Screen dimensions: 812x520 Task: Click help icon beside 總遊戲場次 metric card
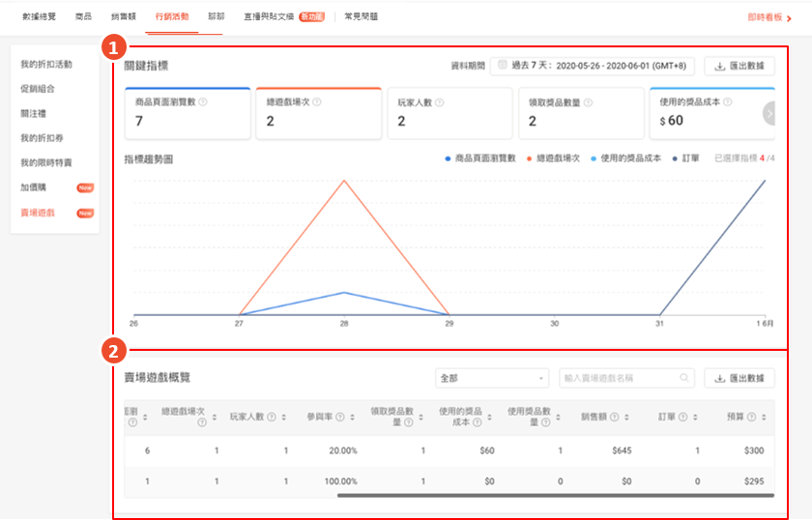pos(317,101)
